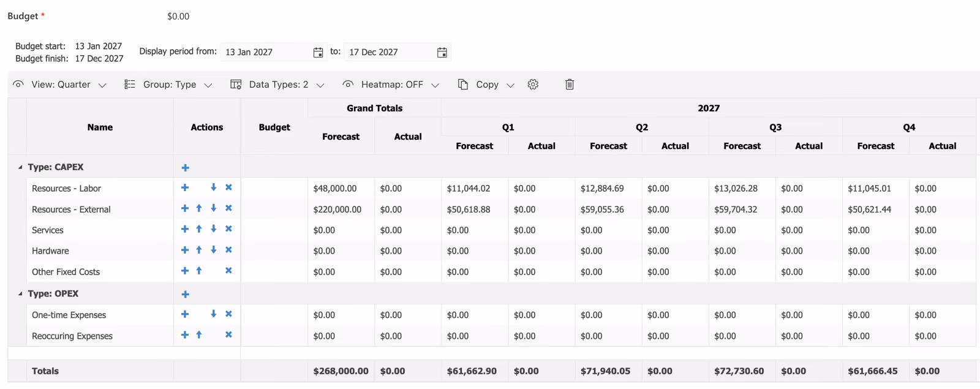The height and width of the screenshot is (389, 980).
Task: Click the plus icon on Reoccuring Expenses row
Action: tap(184, 335)
